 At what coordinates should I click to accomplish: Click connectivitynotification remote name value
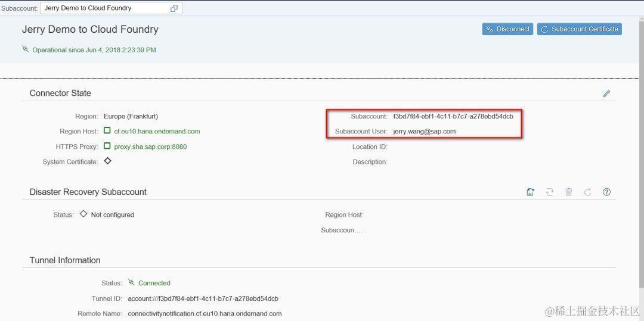tap(205, 314)
